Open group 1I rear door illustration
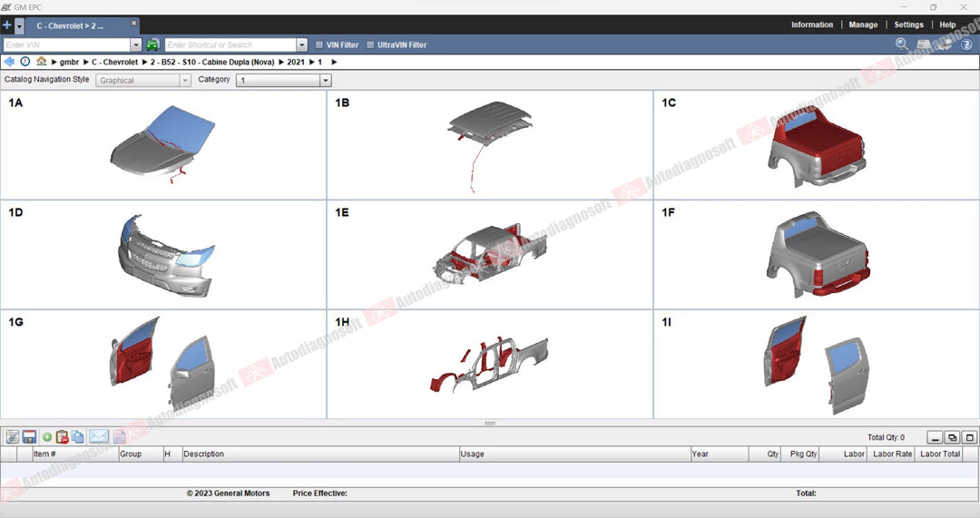 817,365
